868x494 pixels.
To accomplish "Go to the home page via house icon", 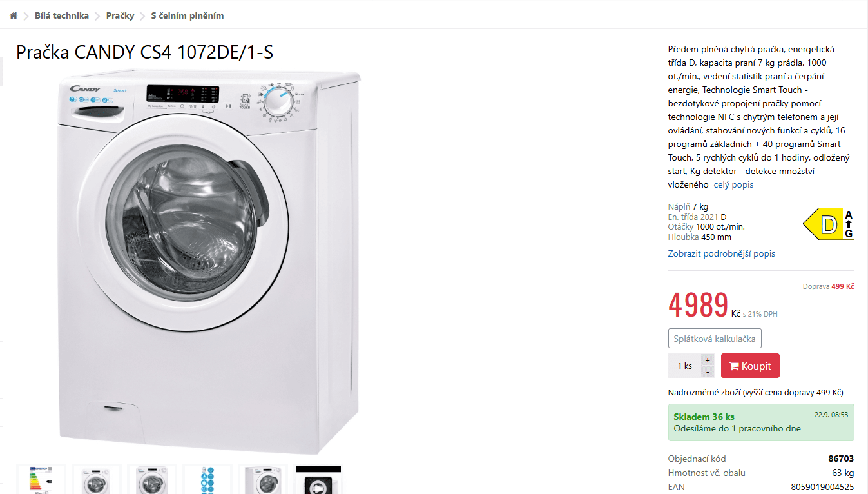I will (x=14, y=15).
